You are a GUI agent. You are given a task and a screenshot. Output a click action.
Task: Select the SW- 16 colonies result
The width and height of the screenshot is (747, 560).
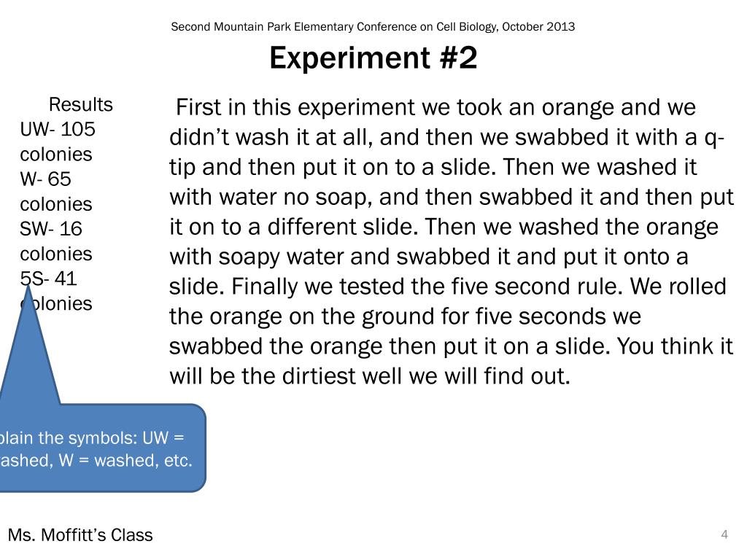click(x=55, y=241)
